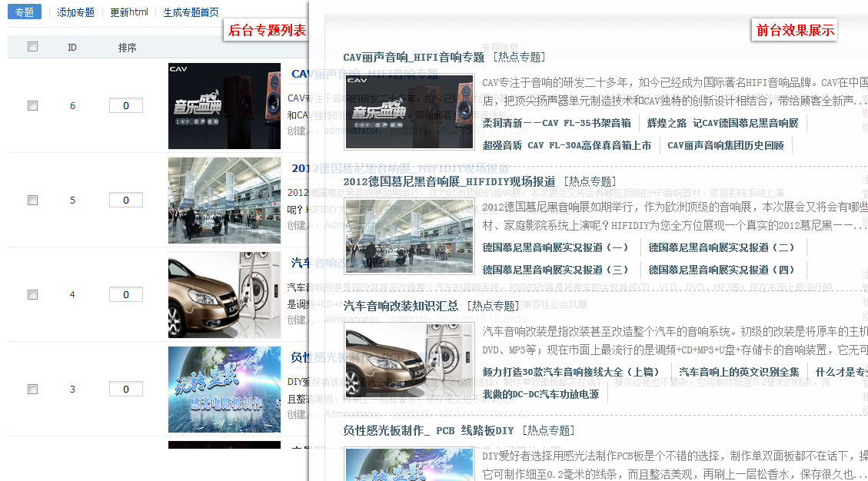This screenshot has width=868, height=481.
Task: Open 德国慕尼黑音响展实况报道(三)
Action: coord(555,270)
